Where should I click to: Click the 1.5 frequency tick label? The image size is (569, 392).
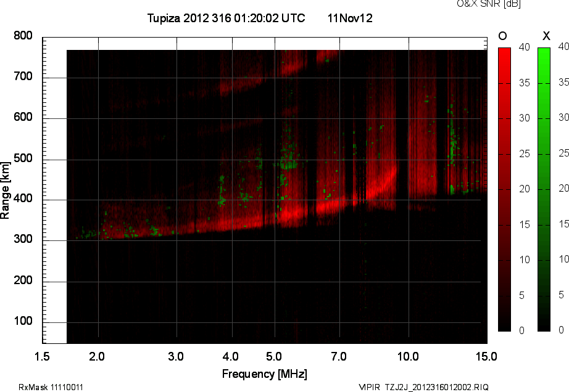point(42,357)
